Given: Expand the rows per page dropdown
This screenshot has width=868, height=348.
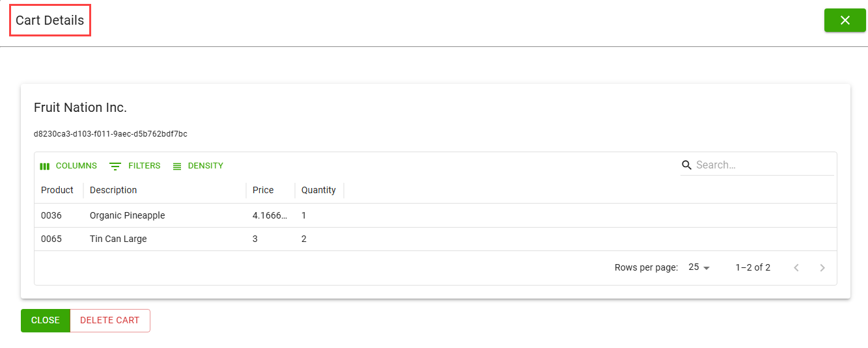Looking at the screenshot, I should (x=699, y=267).
